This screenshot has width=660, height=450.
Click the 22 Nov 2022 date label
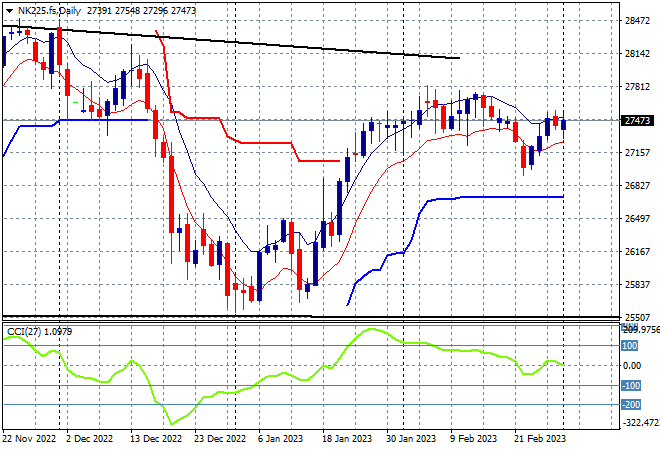pyautogui.click(x=29, y=439)
